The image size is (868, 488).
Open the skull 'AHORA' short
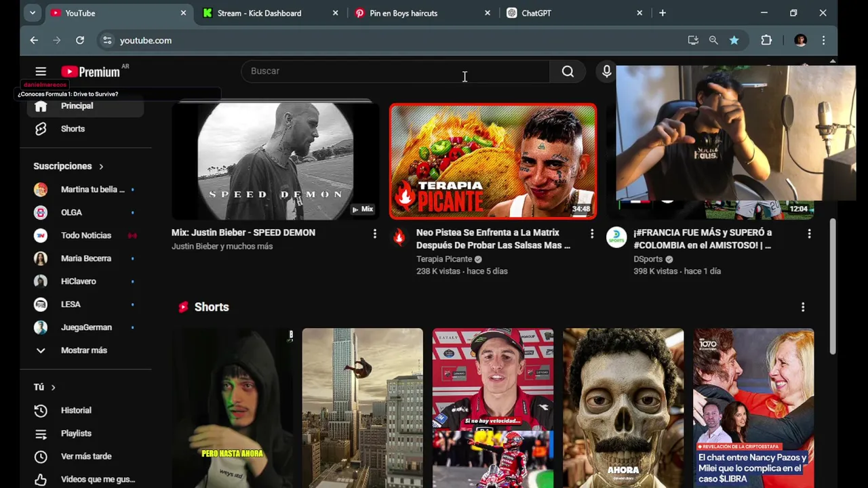tap(623, 408)
